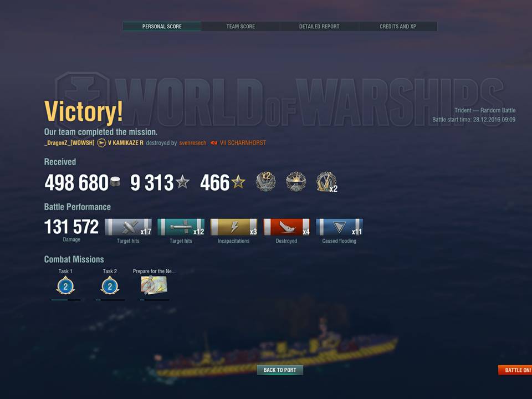
Task: Select the middle explosion achievement medal
Action: pyautogui.click(x=296, y=182)
